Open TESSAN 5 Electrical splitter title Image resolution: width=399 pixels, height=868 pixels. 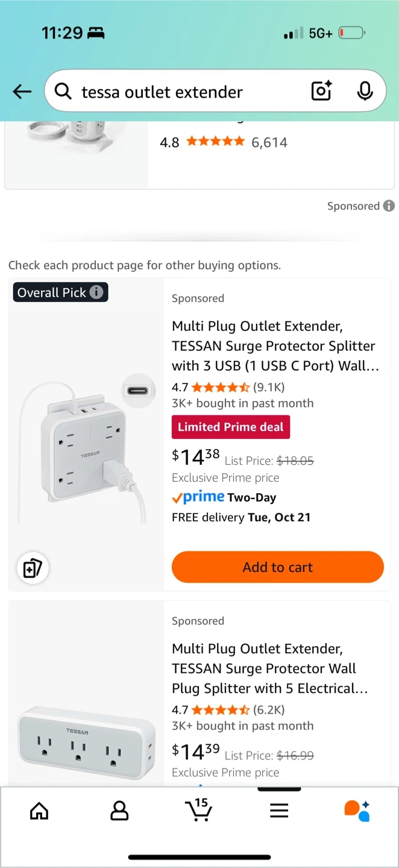click(269, 668)
